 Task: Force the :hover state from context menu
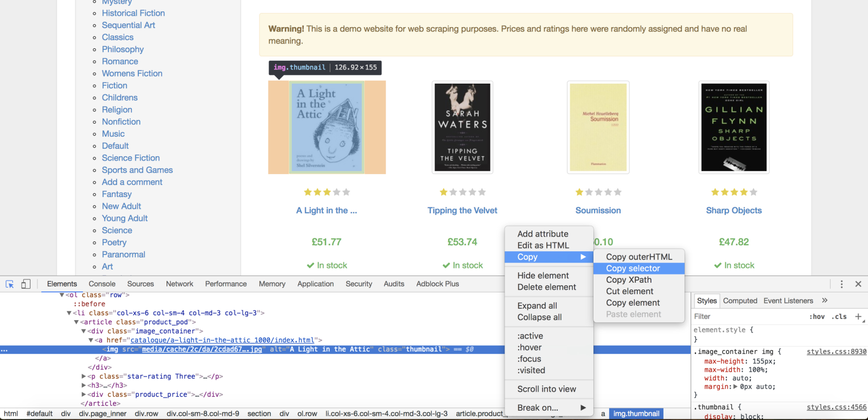[x=548, y=348]
